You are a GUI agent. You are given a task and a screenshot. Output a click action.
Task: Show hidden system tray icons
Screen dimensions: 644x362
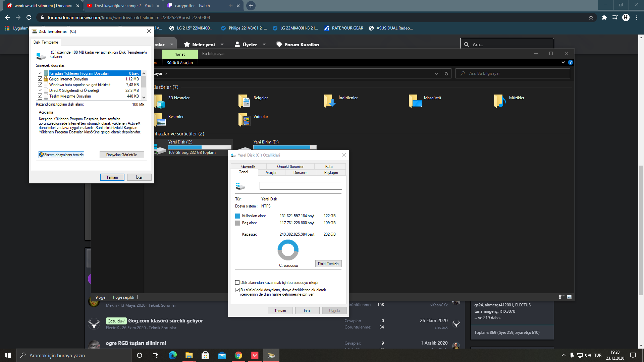coord(563,355)
